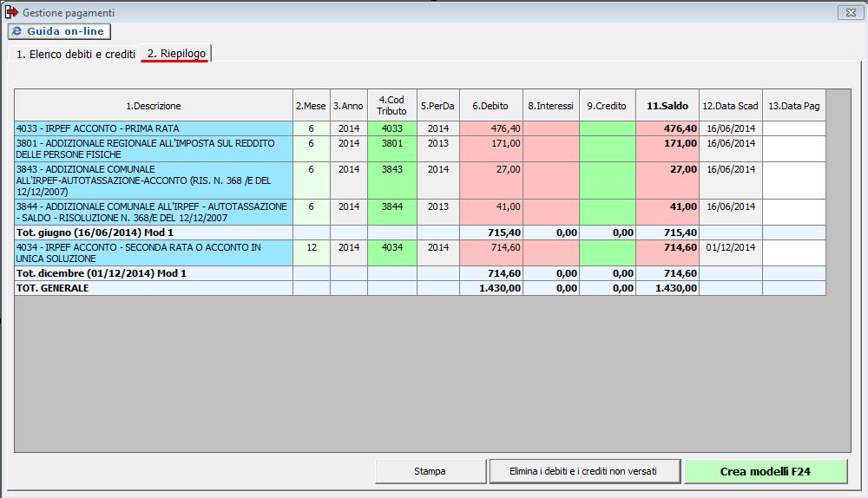Click the 1.Descrizione column header
This screenshot has height=498, width=868.
pos(154,106)
